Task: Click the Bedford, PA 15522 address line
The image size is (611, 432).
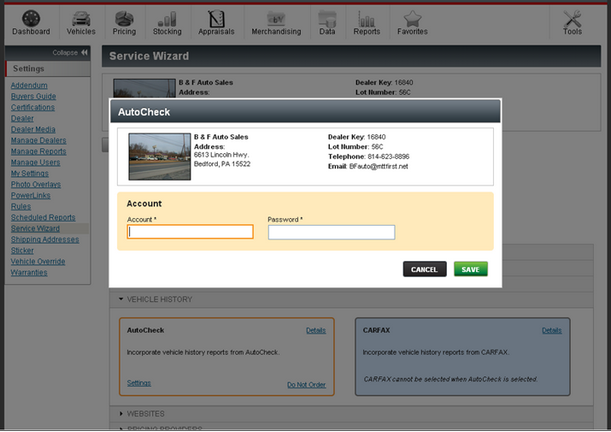Action: click(x=222, y=164)
